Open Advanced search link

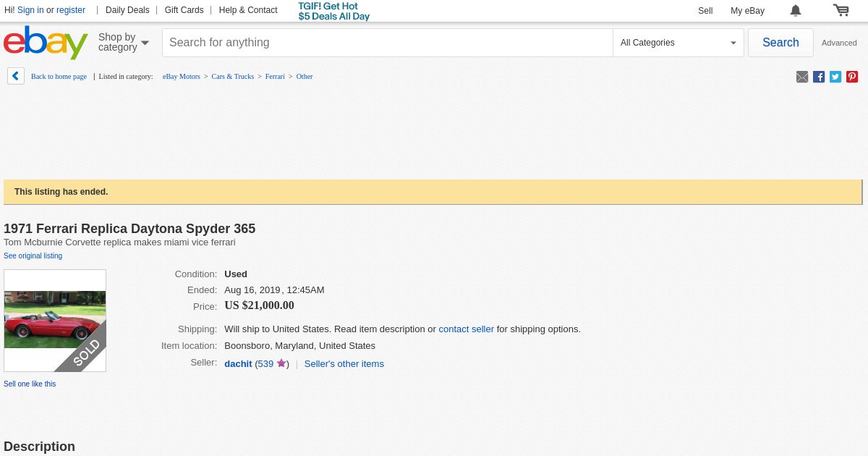[839, 43]
